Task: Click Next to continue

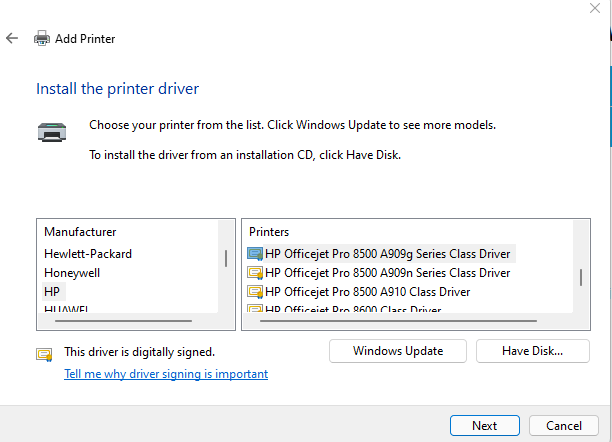Action: (484, 426)
